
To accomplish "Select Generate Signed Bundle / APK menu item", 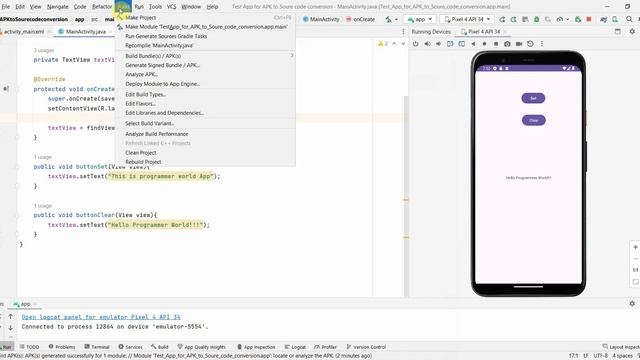I will coord(205,65).
